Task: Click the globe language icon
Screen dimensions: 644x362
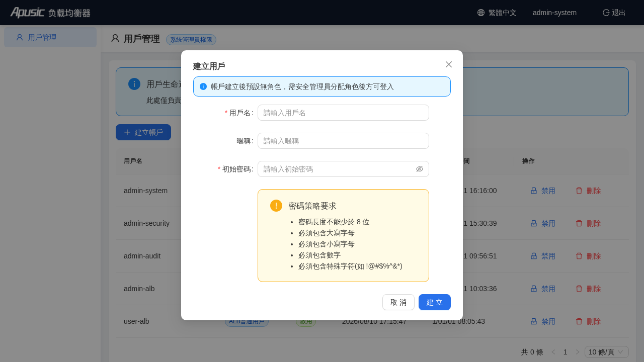Action: pos(481,13)
